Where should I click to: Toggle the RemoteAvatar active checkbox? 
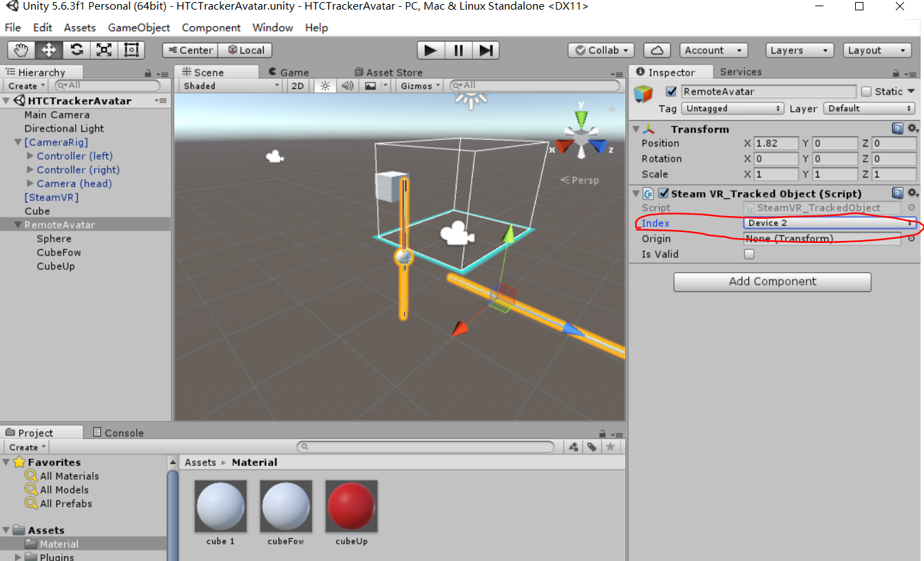671,92
